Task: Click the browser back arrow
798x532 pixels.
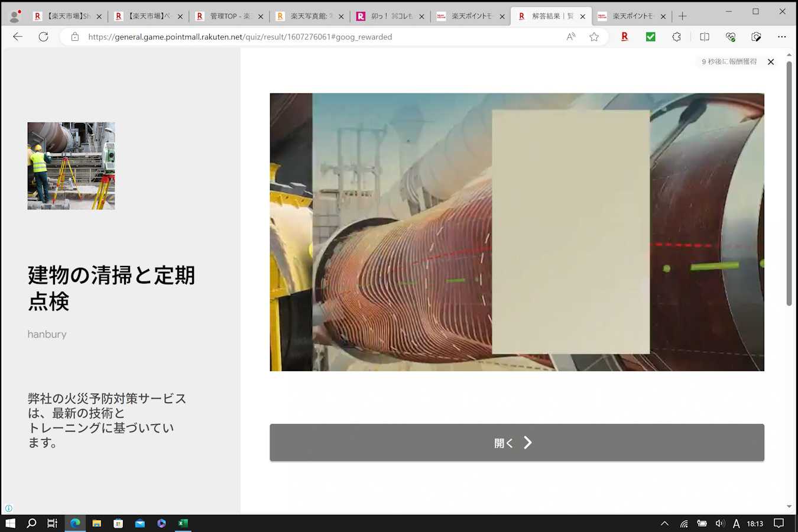Action: [18, 37]
